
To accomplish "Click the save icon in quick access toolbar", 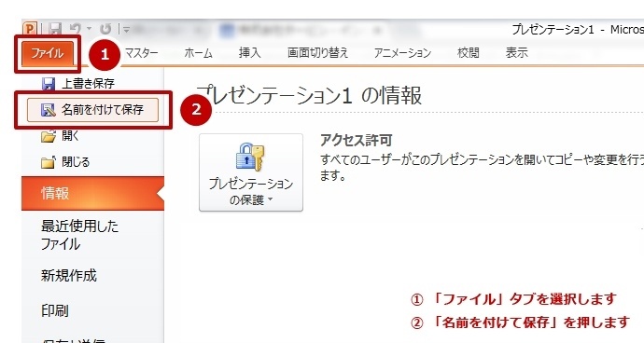I will click(x=55, y=29).
